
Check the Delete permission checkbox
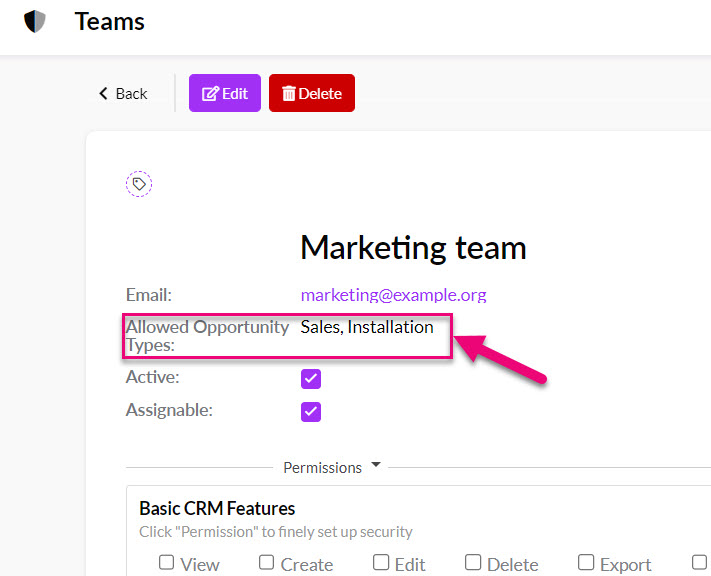coord(473,562)
